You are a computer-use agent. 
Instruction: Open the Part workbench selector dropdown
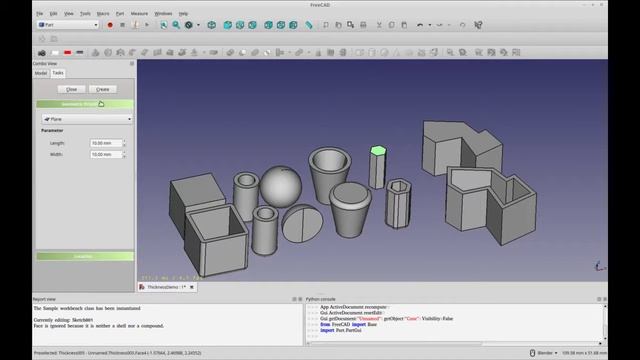pyautogui.click(x=68, y=25)
